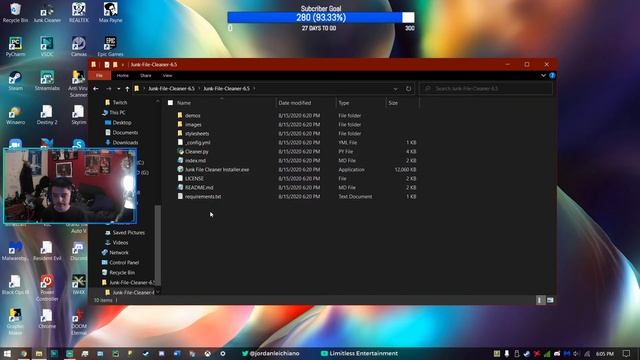This screenshot has width=640, height=360.
Task: Select the index.md file
Action: [x=195, y=160]
